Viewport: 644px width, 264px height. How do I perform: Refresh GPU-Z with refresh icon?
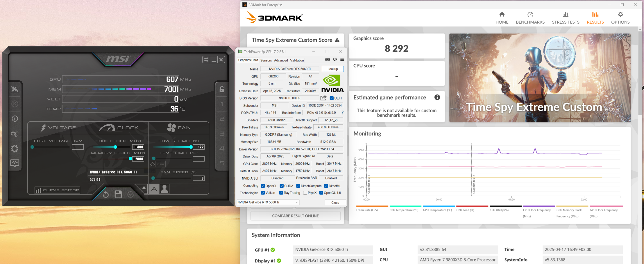coord(335,59)
